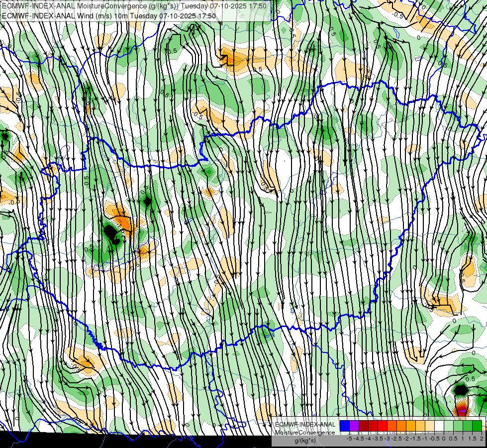This screenshot has height=448, width=487.
Task: Click the 'Wind (m/s) 10m' title line
Action: (109, 15)
